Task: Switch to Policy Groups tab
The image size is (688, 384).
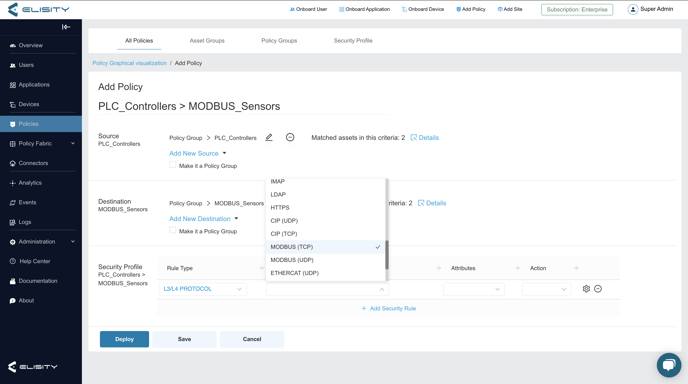Action: tap(279, 41)
